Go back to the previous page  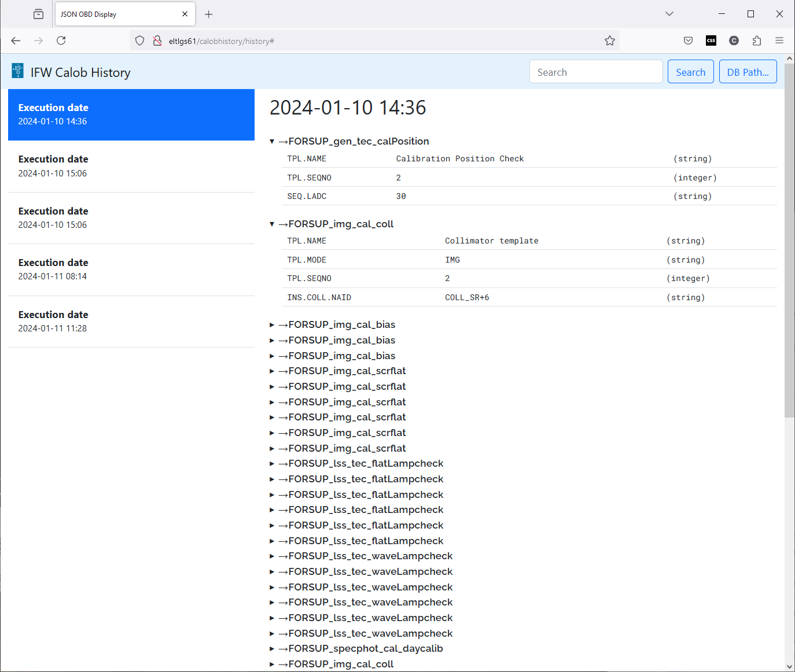tap(16, 40)
